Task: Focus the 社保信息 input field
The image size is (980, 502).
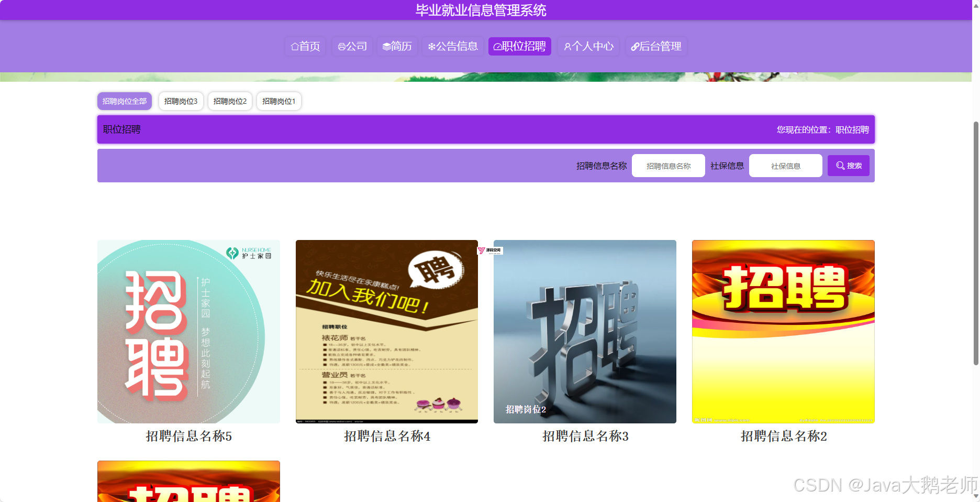Action: (786, 166)
